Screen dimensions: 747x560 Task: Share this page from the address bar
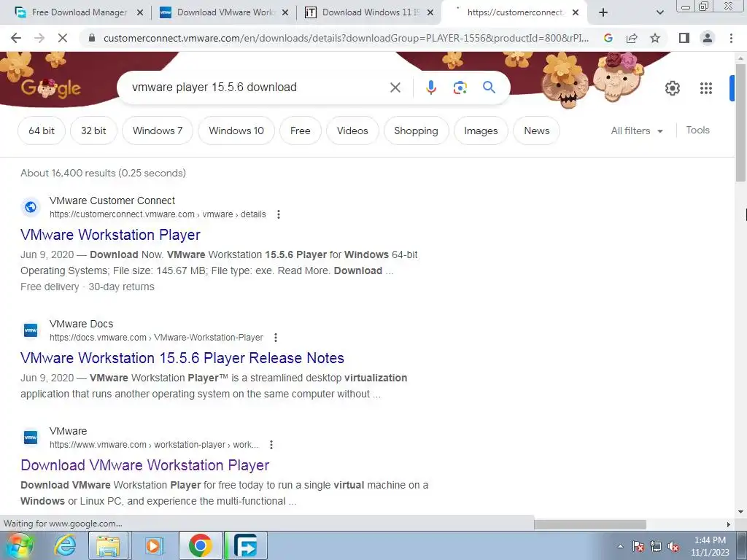click(x=632, y=38)
